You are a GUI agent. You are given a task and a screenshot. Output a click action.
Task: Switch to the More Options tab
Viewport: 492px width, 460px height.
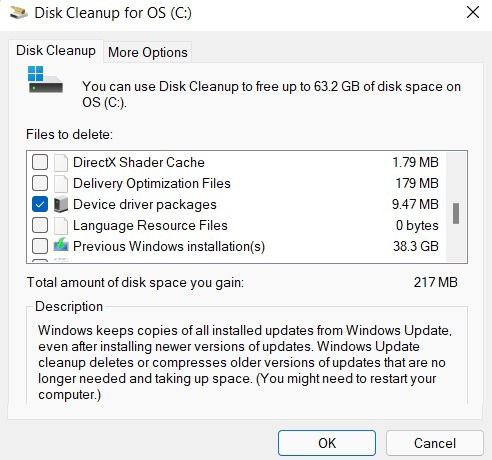tap(148, 53)
